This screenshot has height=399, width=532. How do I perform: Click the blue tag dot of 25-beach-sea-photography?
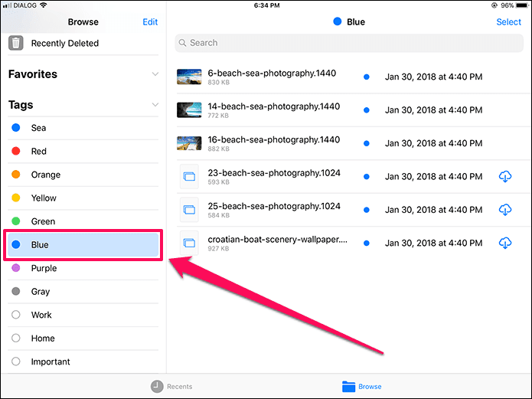[367, 210]
